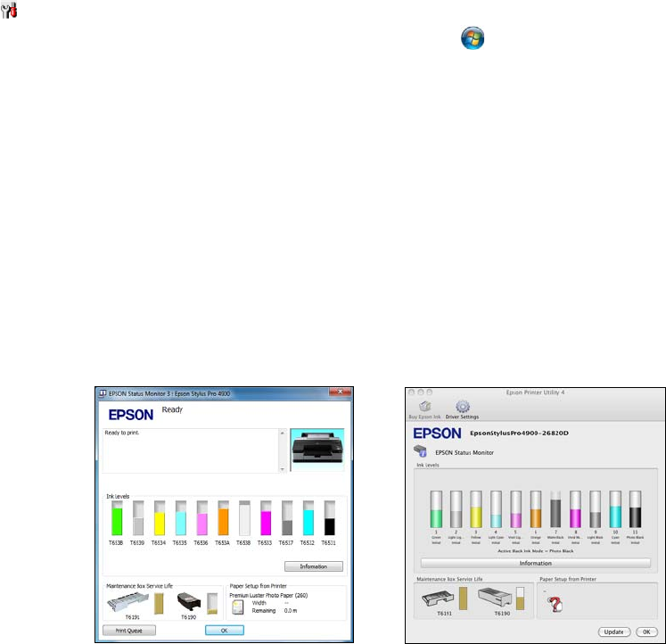Screen dimensions: 666x644
Task: Click the T6191 maintenance box icon in Windows dialog
Action: pos(128,602)
